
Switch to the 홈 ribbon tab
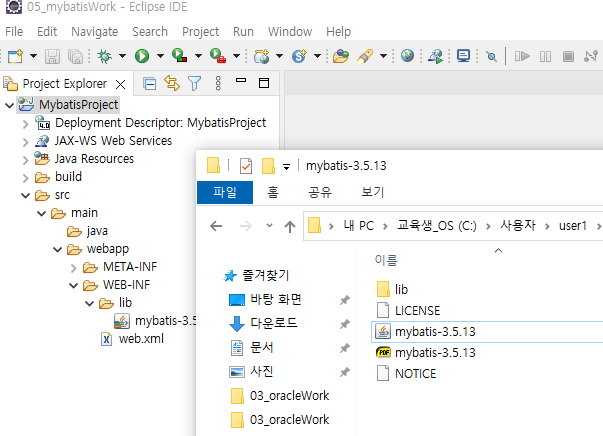click(273, 192)
